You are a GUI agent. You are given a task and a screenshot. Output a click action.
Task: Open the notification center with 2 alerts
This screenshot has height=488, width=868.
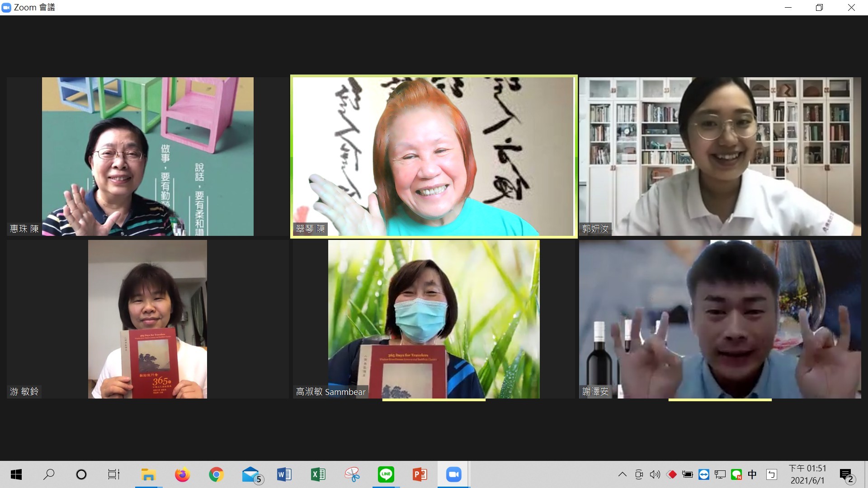pyautogui.click(x=846, y=475)
